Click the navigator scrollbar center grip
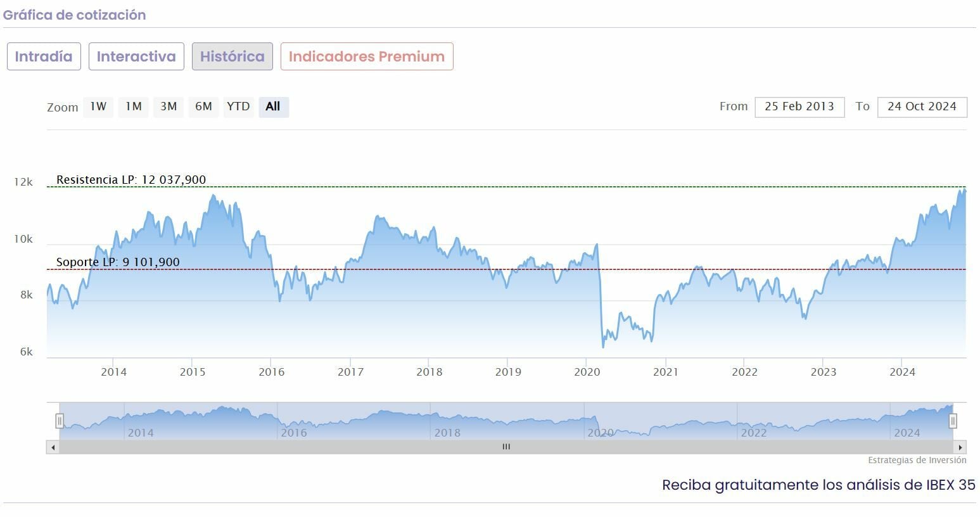This screenshot has width=980, height=517. click(x=506, y=447)
